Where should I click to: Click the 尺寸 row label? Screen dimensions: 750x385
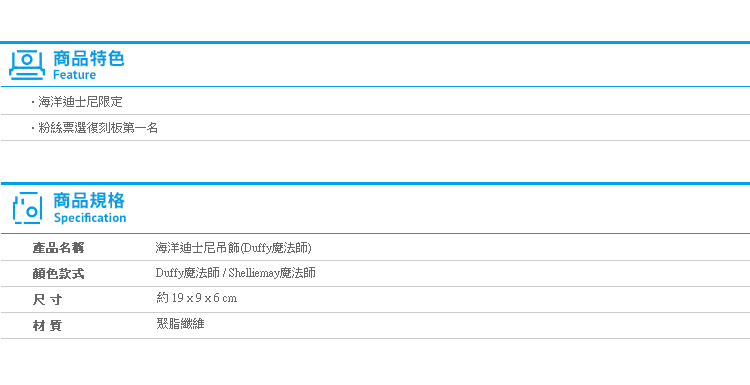point(47,300)
